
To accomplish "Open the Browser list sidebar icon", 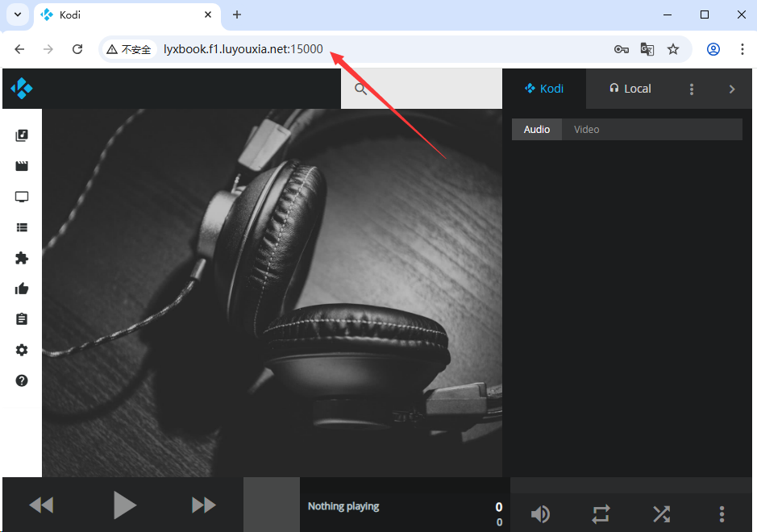I will [22, 227].
